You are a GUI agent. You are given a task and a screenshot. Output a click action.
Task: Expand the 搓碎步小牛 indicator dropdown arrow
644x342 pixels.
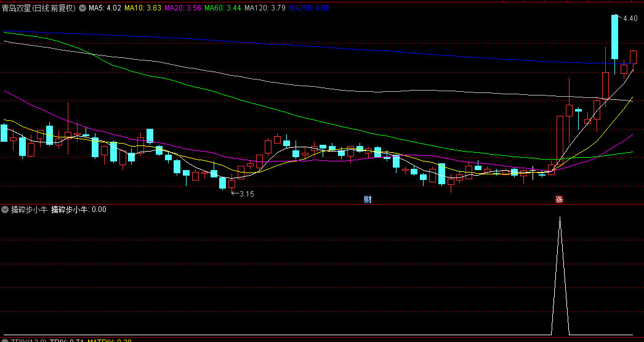click(x=5, y=210)
